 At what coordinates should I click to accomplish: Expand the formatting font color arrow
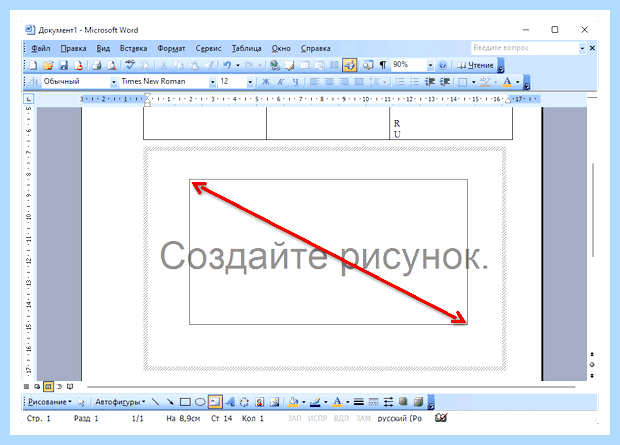click(518, 82)
